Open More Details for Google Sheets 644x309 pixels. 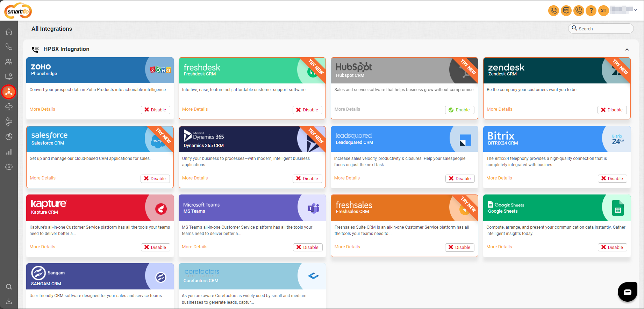coord(499,247)
